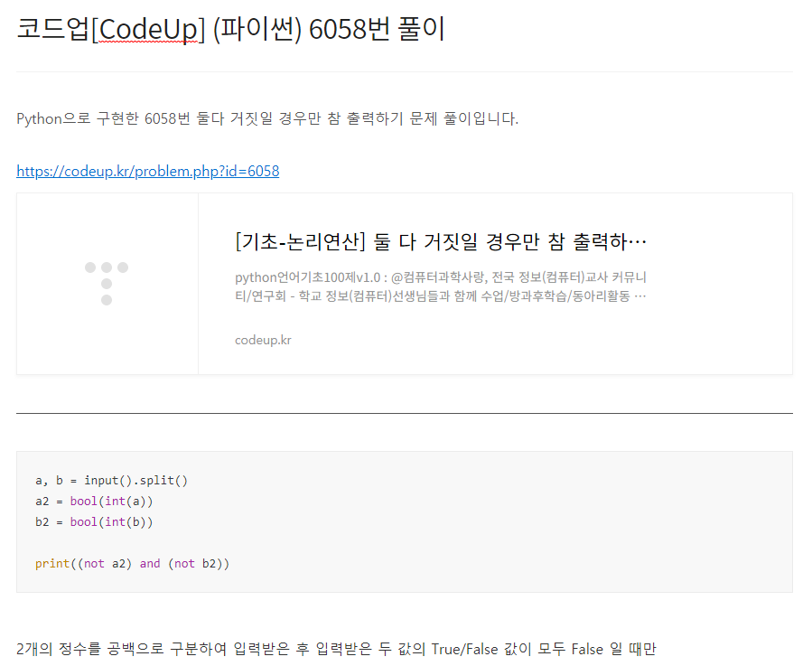Click the code line b2 = bool(int(b))
This screenshot has width=812, height=666.
click(94, 522)
